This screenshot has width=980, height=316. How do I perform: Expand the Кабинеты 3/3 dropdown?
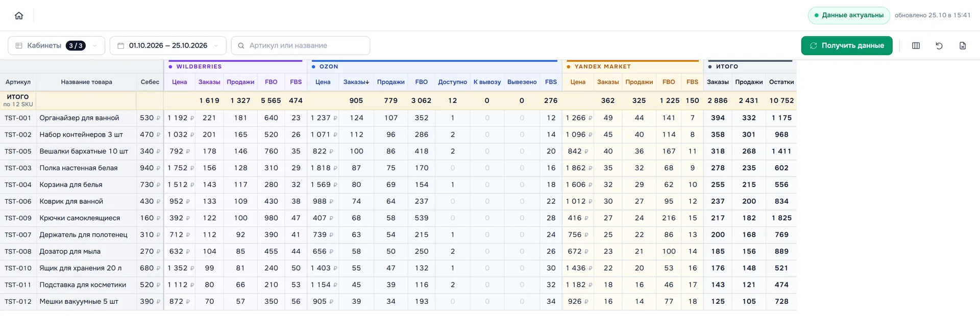click(x=56, y=46)
